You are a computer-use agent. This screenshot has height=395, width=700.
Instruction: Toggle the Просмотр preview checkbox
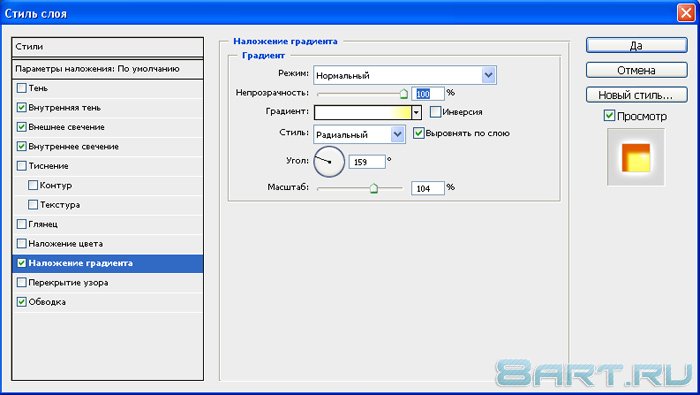(x=609, y=116)
